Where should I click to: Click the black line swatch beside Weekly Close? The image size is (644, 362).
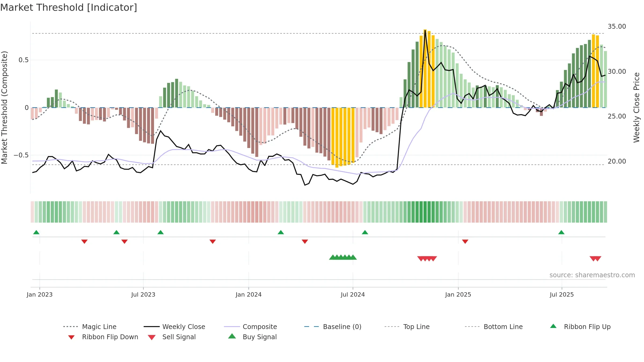152,327
